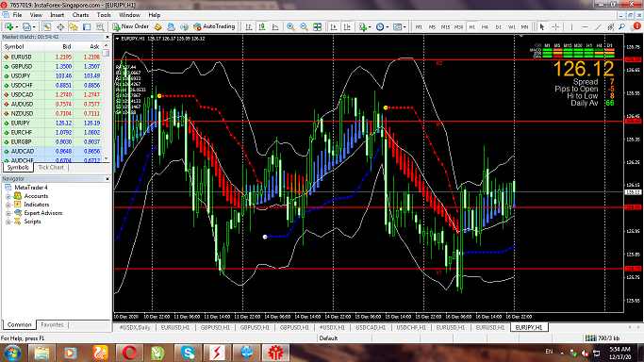
Task: Toggle Chart Shift in the toolbar
Action: [x=347, y=26]
